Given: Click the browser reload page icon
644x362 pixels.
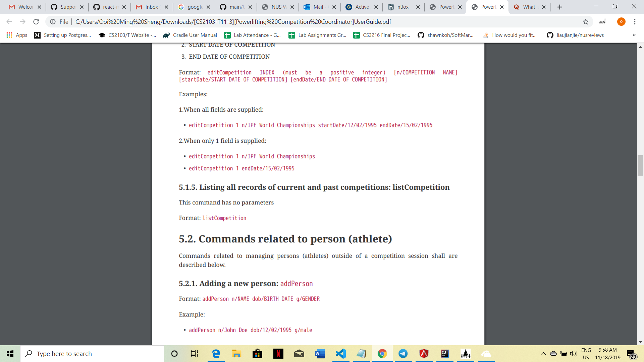Looking at the screenshot, I should [36, 22].
